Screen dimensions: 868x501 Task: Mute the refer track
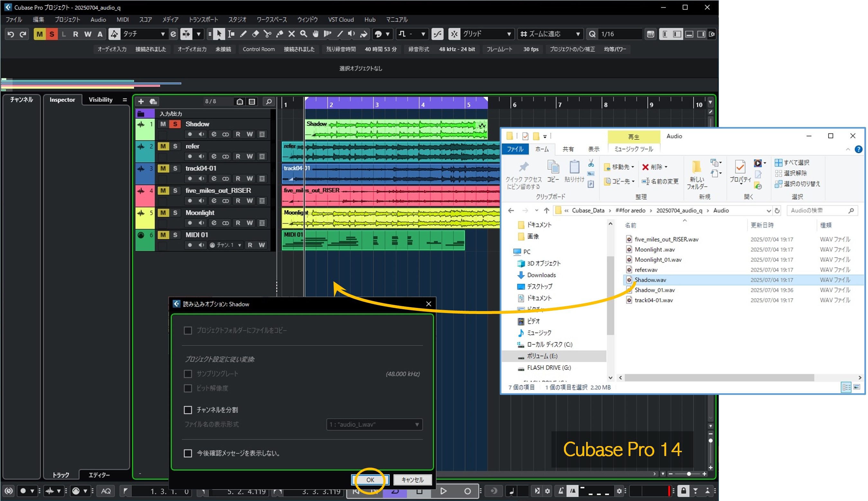(x=163, y=146)
